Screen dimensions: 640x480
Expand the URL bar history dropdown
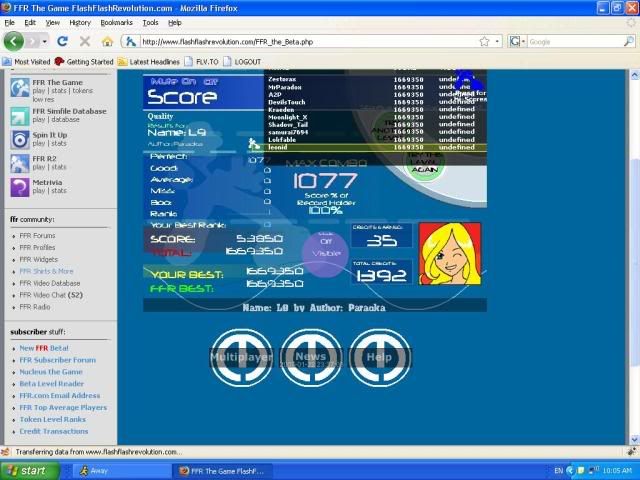[498, 42]
